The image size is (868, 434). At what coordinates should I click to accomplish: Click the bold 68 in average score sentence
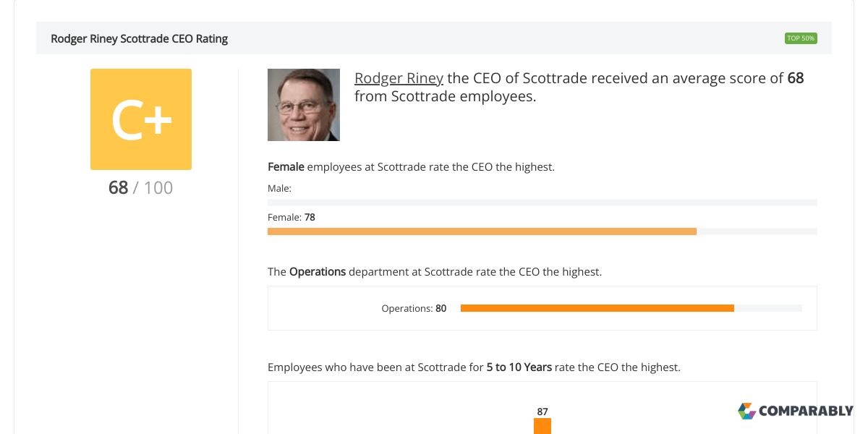[795, 78]
